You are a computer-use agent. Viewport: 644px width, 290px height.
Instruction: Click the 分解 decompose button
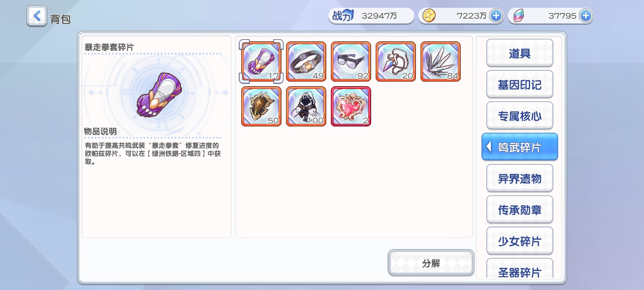(431, 263)
